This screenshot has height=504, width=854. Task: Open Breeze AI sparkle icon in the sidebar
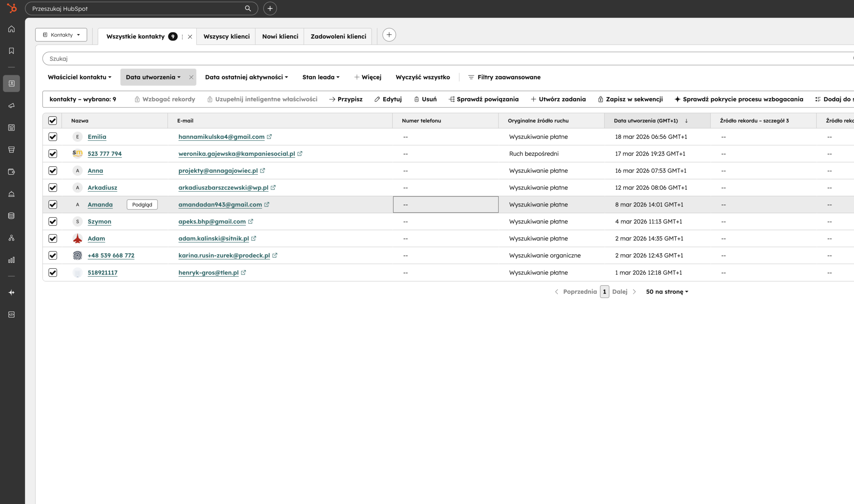12,293
